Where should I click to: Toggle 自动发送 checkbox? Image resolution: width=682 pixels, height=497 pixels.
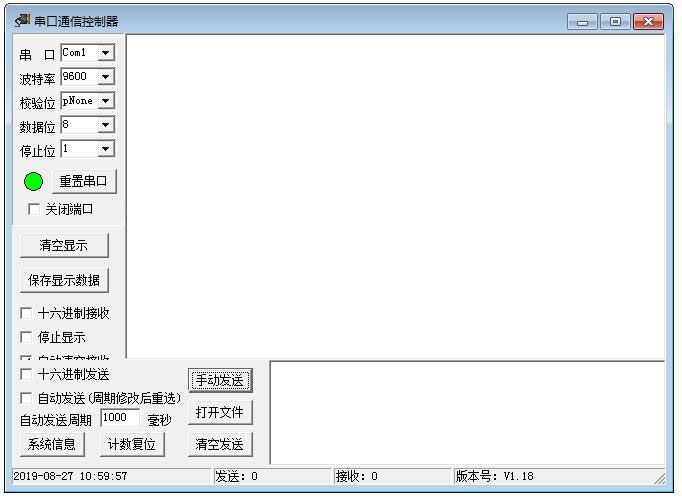click(x=26, y=398)
